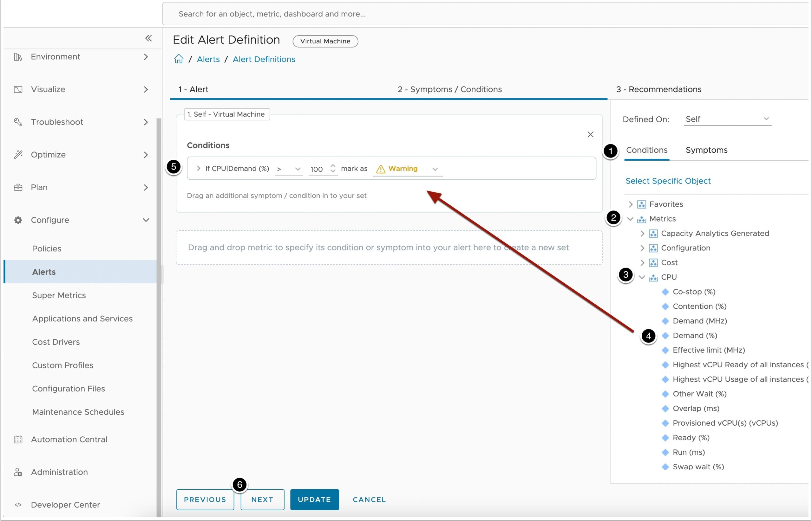
Task: Switch to the Symptoms tab
Action: [x=706, y=150]
